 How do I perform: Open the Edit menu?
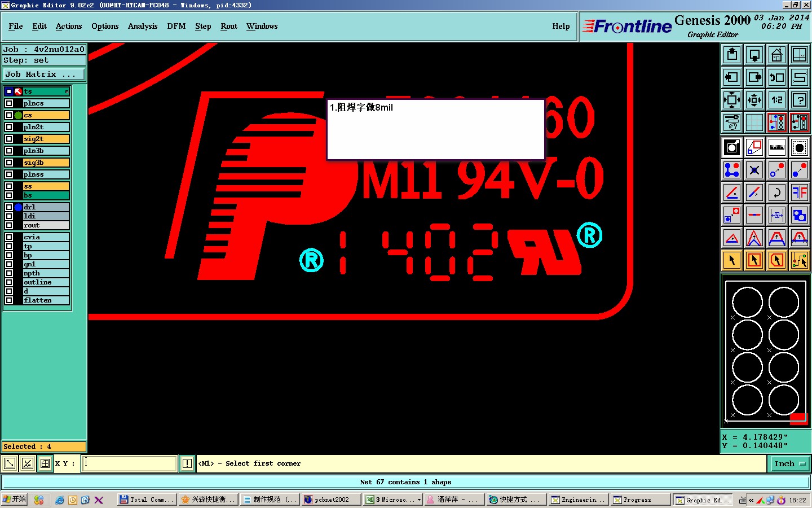[x=39, y=27]
